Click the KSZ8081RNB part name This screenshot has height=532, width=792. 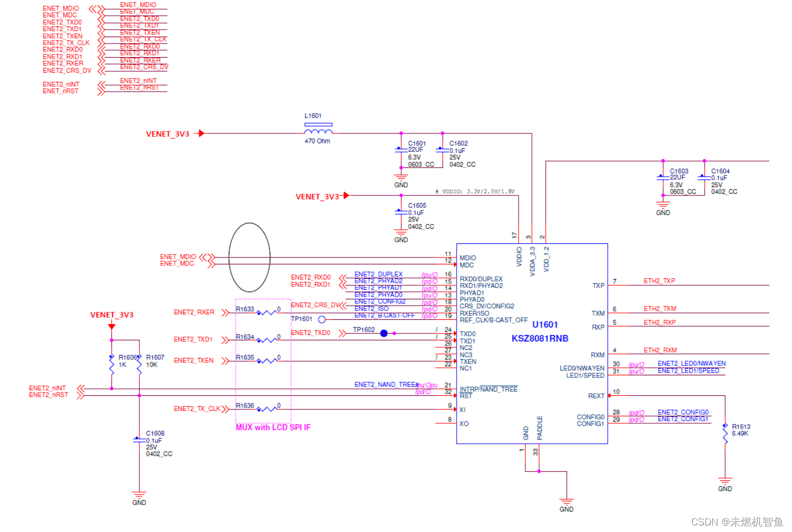[540, 338]
